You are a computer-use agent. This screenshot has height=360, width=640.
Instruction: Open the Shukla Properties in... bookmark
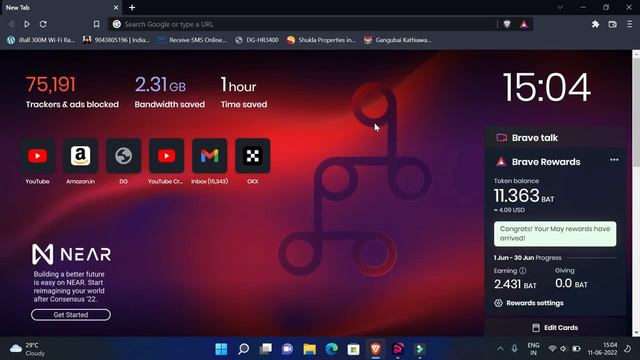pyautogui.click(x=322, y=40)
